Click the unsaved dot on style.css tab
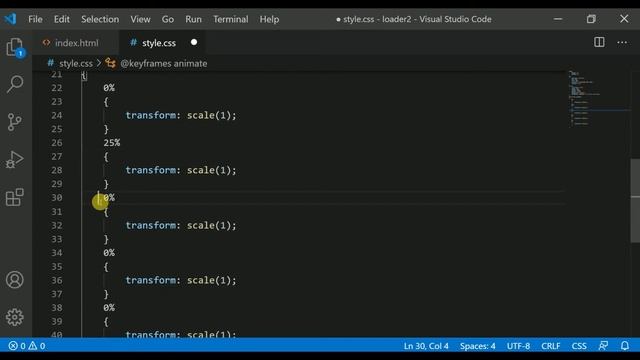 [194, 42]
